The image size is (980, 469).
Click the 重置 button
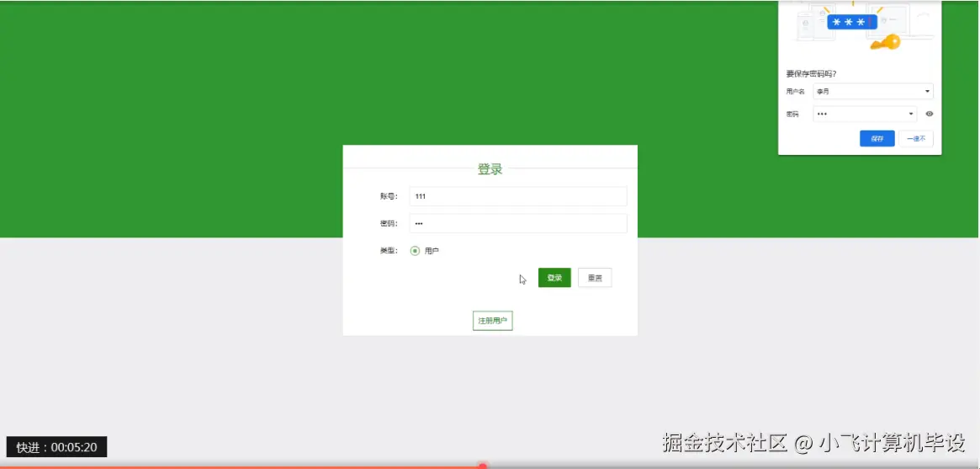click(x=595, y=278)
